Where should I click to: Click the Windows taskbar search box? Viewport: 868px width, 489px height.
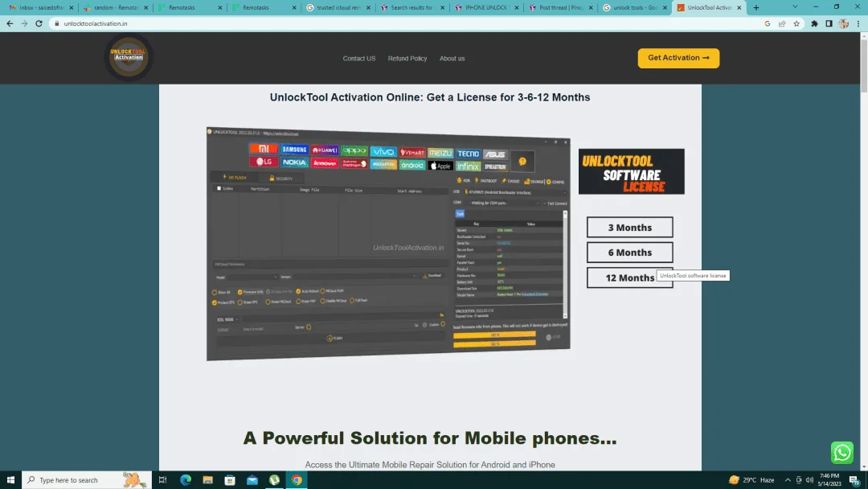[87, 479]
